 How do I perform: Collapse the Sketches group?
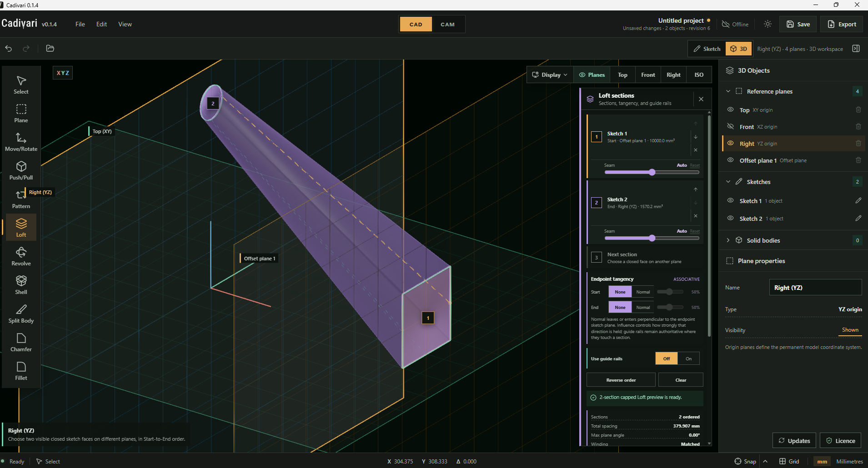728,182
